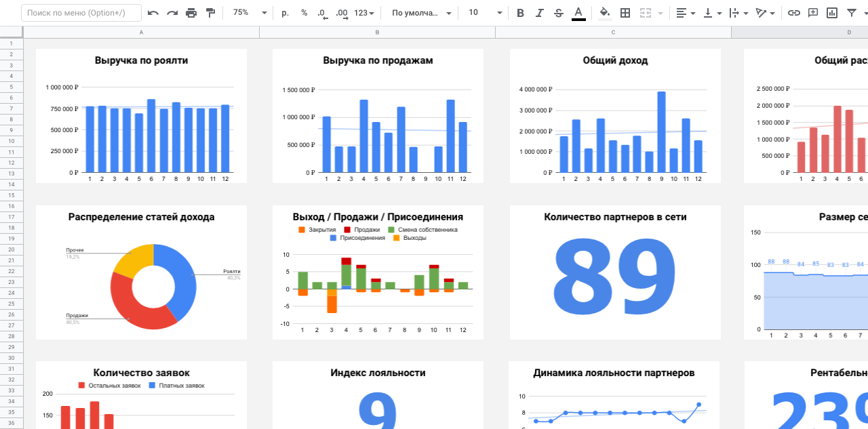868x429 pixels.
Task: Open text rotation dropdown
Action: tap(765, 13)
